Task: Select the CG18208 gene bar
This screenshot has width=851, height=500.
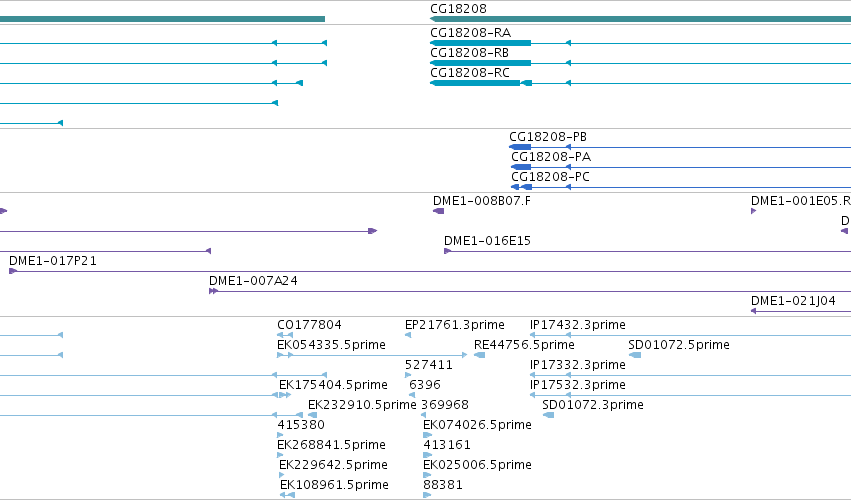Action: coord(640,19)
